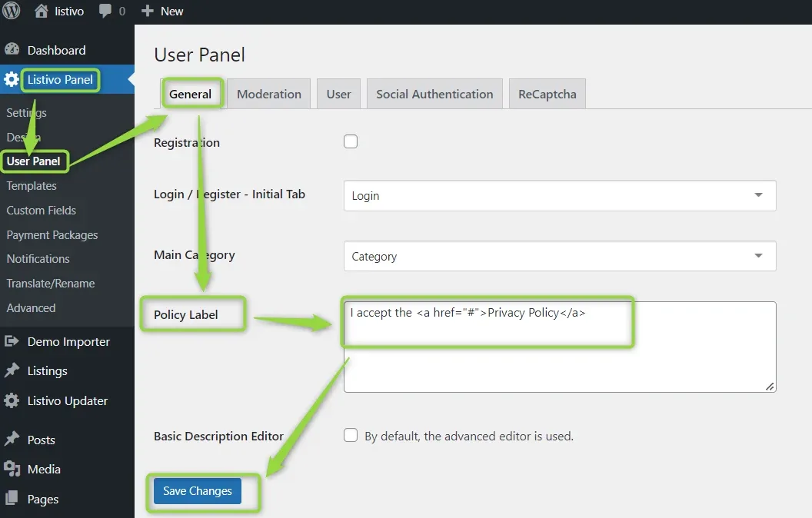Viewport: 812px width, 518px height.
Task: Open Posts in the sidebar
Action: tap(41, 440)
